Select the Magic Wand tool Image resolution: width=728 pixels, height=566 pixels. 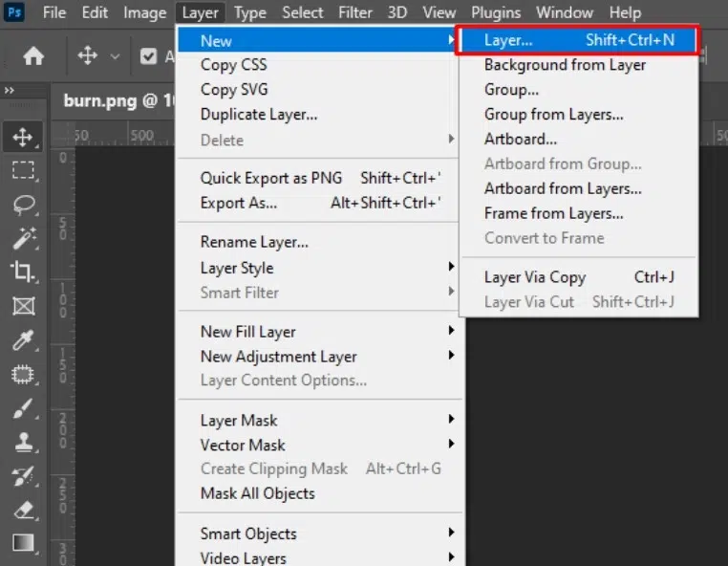pyautogui.click(x=23, y=238)
